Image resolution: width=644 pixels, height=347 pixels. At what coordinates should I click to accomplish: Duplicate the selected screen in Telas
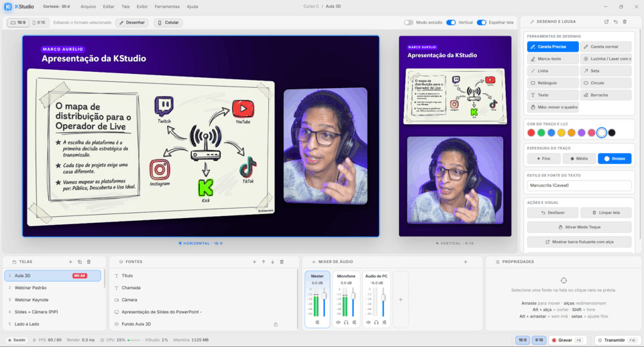[80, 262]
